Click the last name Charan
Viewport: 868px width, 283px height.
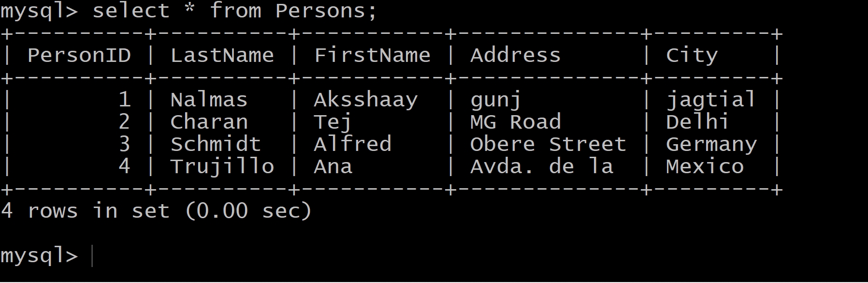209,122
